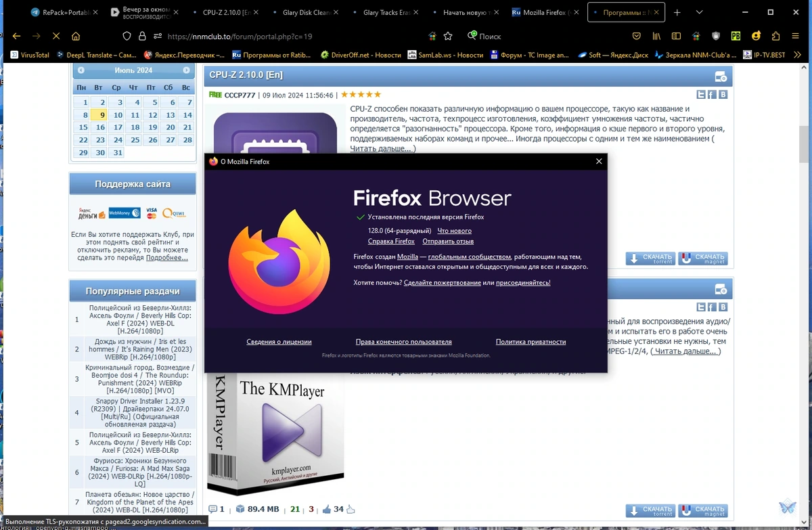This screenshot has height=530, width=812.
Task: Open the Library bookmarks and history icon
Action: coord(656,36)
